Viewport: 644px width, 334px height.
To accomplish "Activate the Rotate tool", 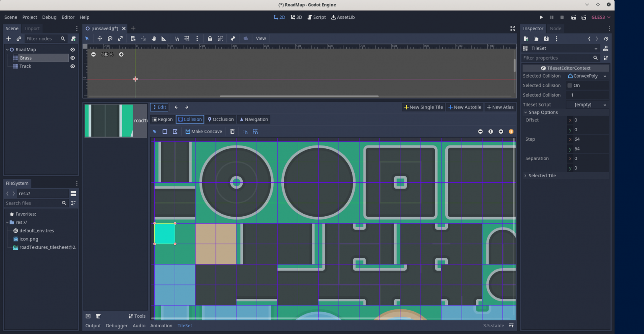I will [110, 38].
